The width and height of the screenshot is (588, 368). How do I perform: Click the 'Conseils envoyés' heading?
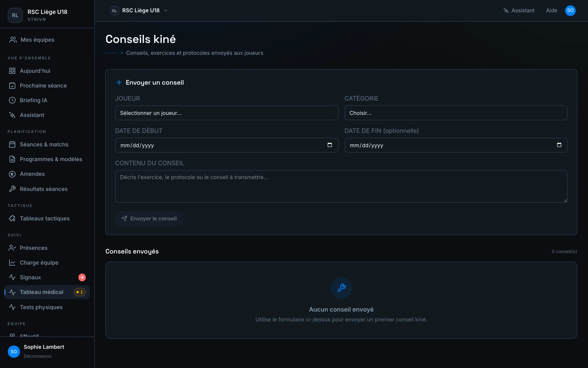[x=132, y=251]
